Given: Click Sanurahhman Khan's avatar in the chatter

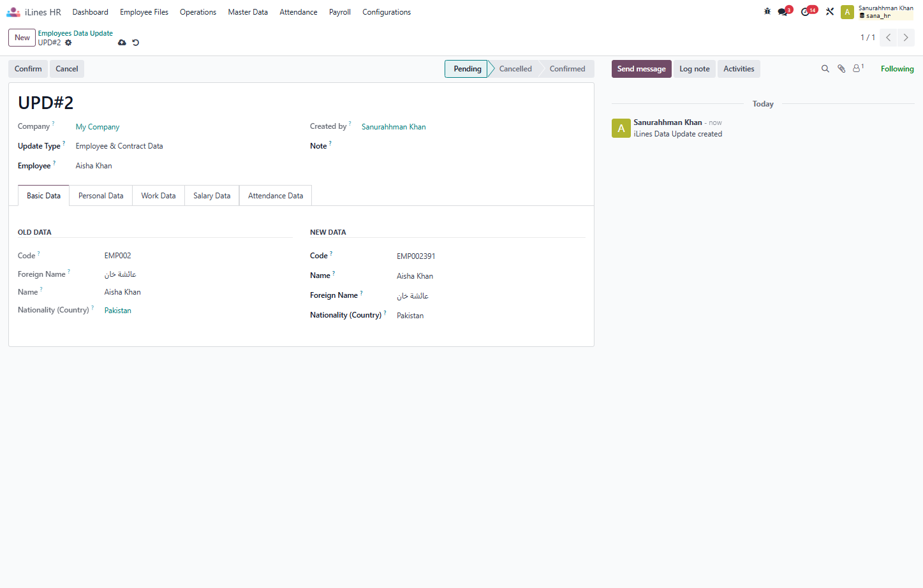Looking at the screenshot, I should 621,128.
